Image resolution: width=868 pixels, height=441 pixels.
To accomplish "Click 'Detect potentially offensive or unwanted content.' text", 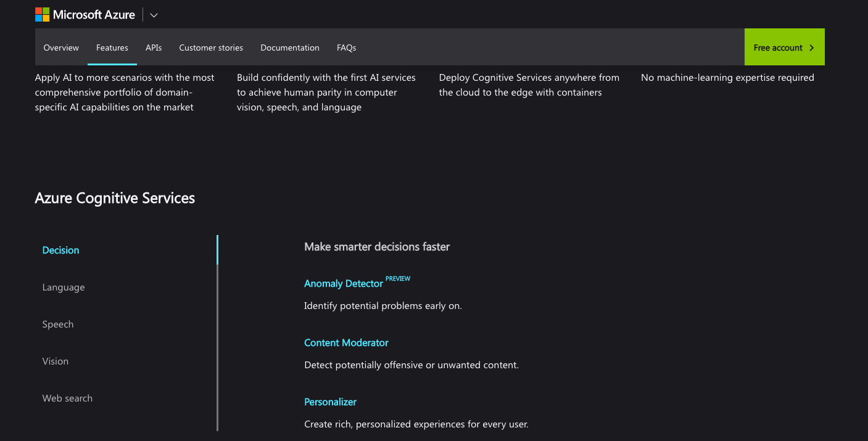I will coord(411,365).
